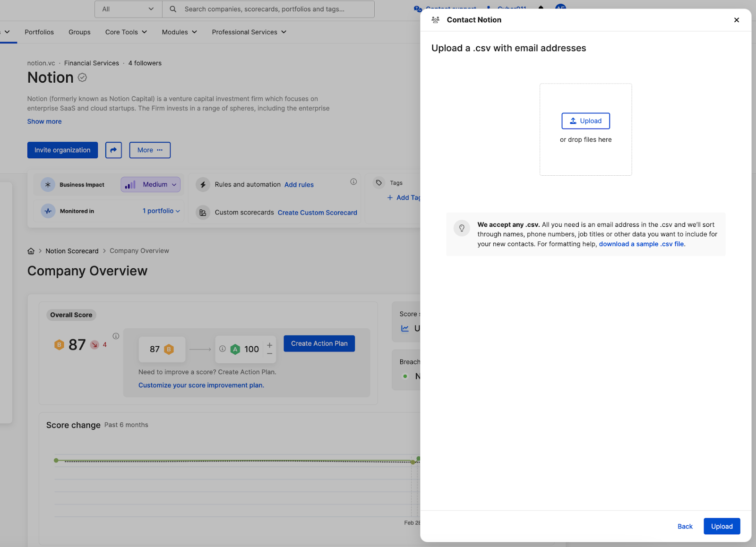Click the Rules and automation lightning icon
This screenshot has width=756, height=547.
coord(203,185)
